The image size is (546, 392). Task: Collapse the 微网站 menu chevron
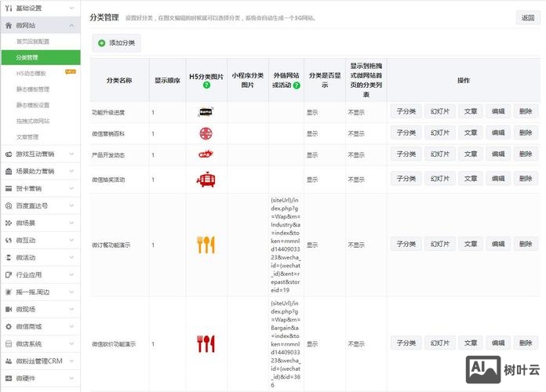(71, 25)
